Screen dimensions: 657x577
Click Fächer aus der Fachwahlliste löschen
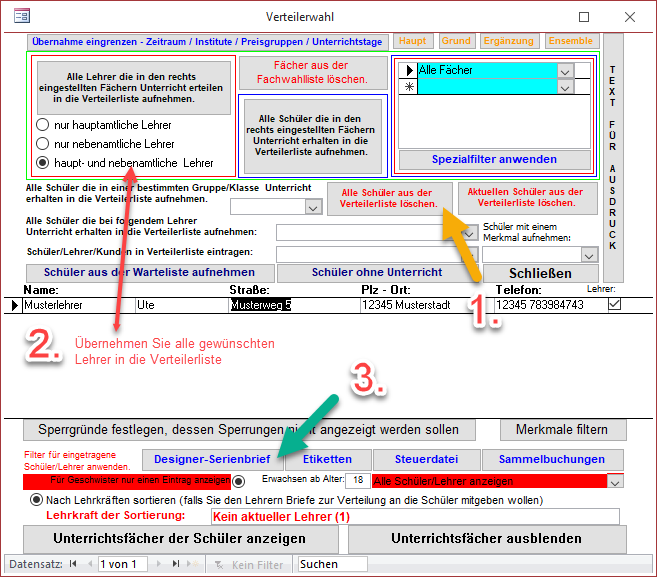[x=313, y=72]
